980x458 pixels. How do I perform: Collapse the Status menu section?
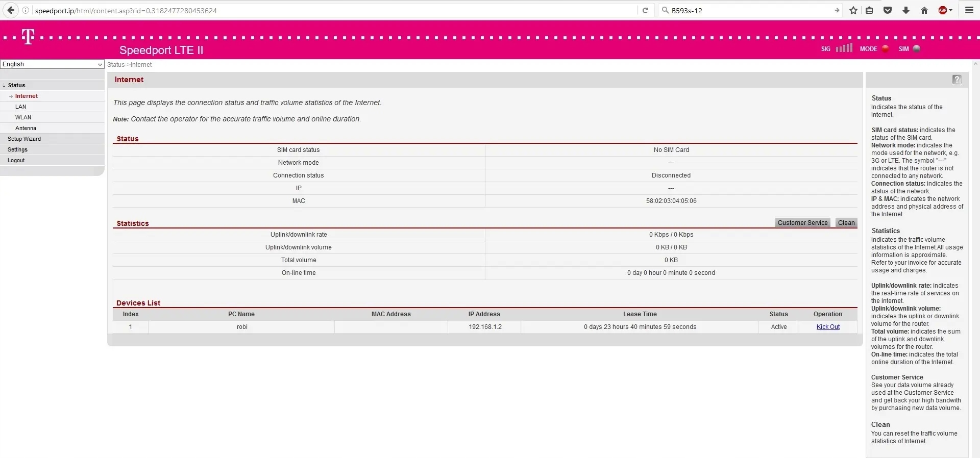[x=16, y=85]
